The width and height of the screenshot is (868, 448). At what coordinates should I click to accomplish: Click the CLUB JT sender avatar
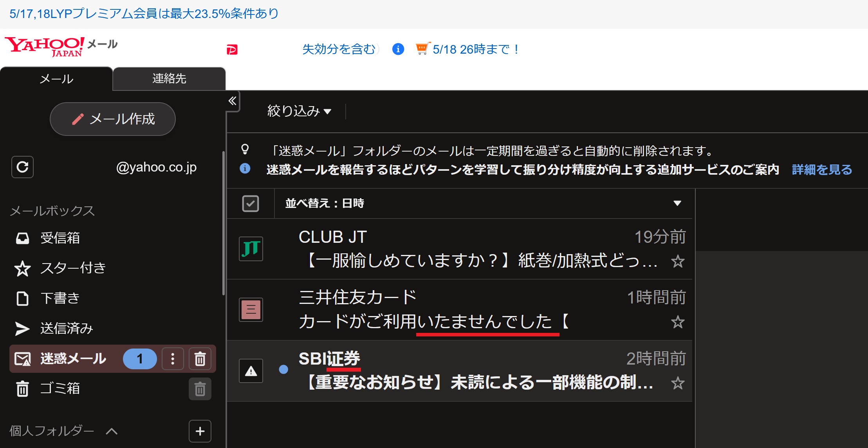pyautogui.click(x=251, y=249)
